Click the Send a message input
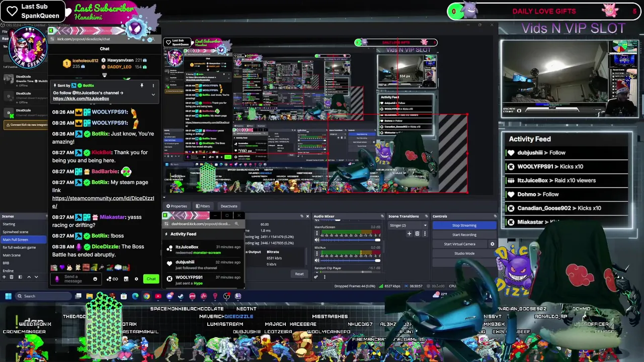Viewport: 644px width, 362px height. pyautogui.click(x=76, y=279)
